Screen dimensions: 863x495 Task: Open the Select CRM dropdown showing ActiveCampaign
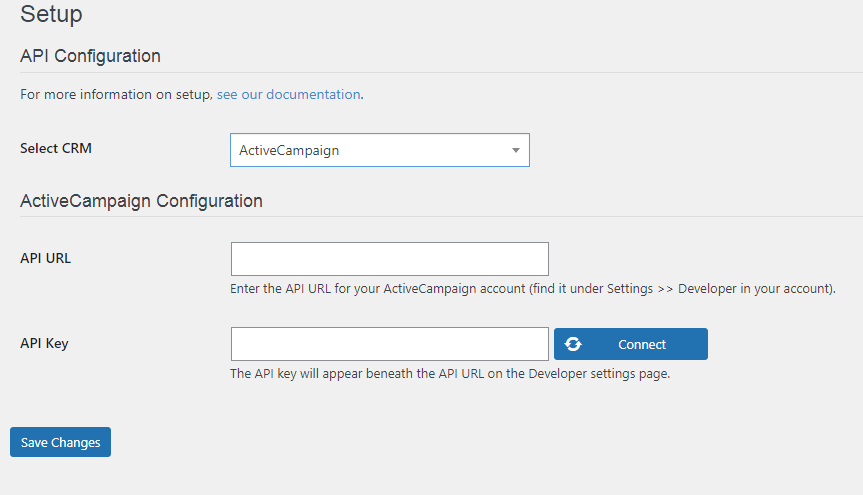pos(380,150)
